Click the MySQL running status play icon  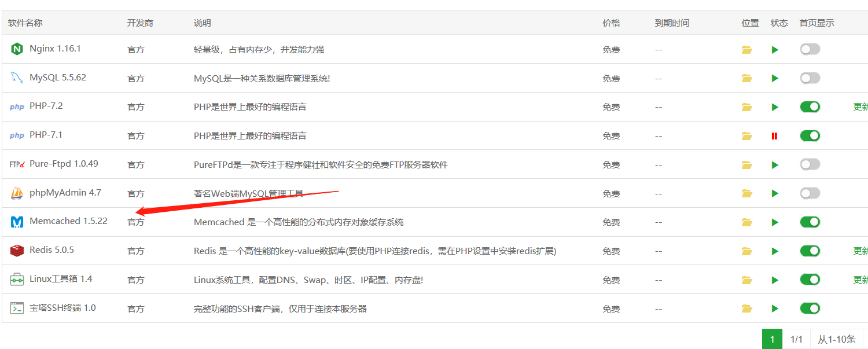775,78
